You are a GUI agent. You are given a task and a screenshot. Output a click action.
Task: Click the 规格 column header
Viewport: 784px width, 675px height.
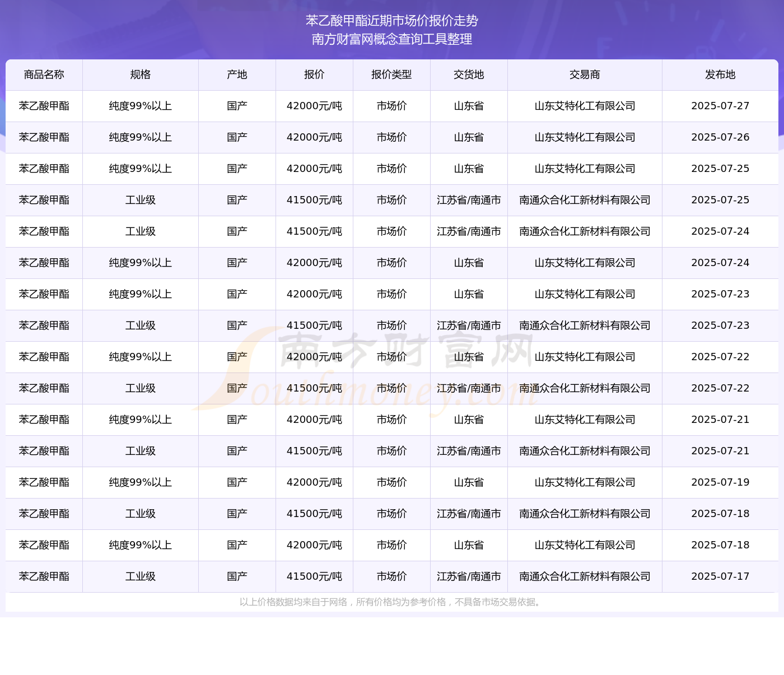pos(141,75)
